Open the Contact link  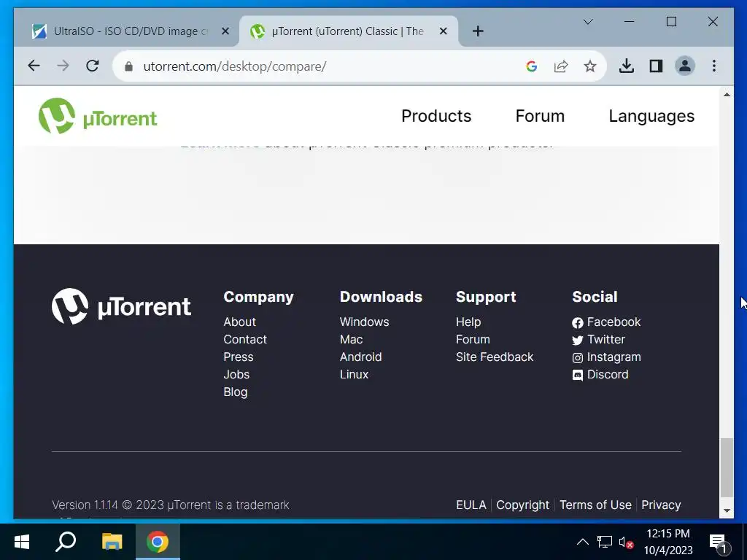coord(245,340)
